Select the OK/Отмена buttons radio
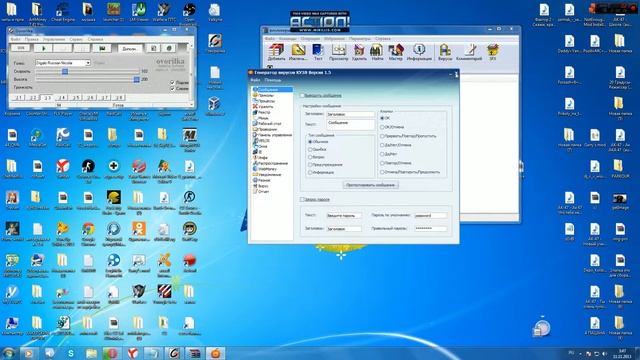640x360 pixels. click(x=382, y=127)
